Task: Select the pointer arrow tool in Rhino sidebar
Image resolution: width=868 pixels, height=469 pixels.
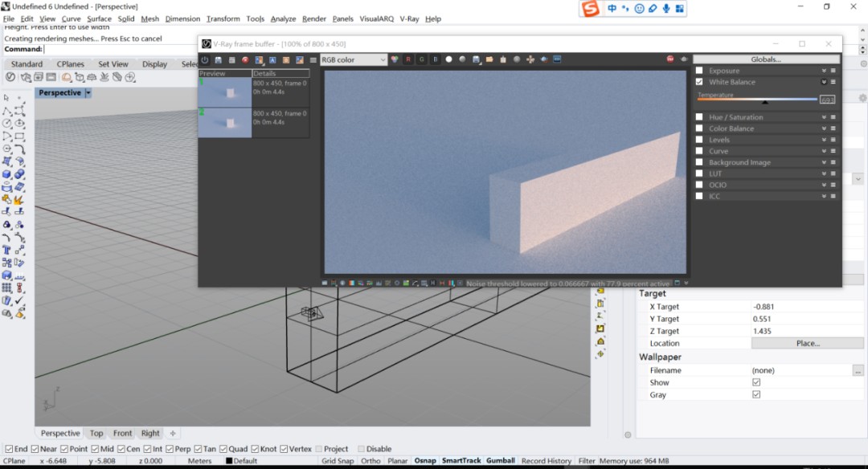Action: pos(6,98)
